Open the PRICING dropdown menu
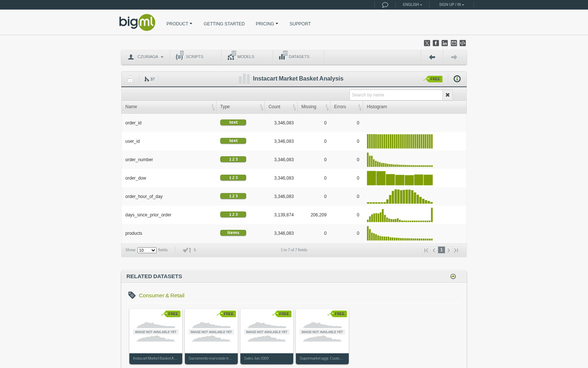 267,24
